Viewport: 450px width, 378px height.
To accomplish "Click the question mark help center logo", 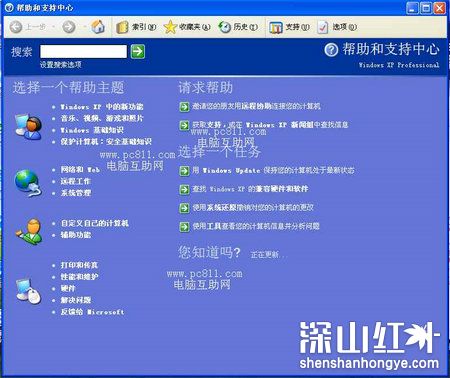I will click(331, 50).
